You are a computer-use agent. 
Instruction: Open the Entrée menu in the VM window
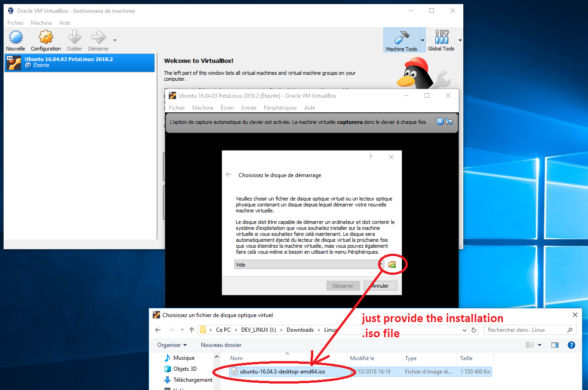[249, 108]
